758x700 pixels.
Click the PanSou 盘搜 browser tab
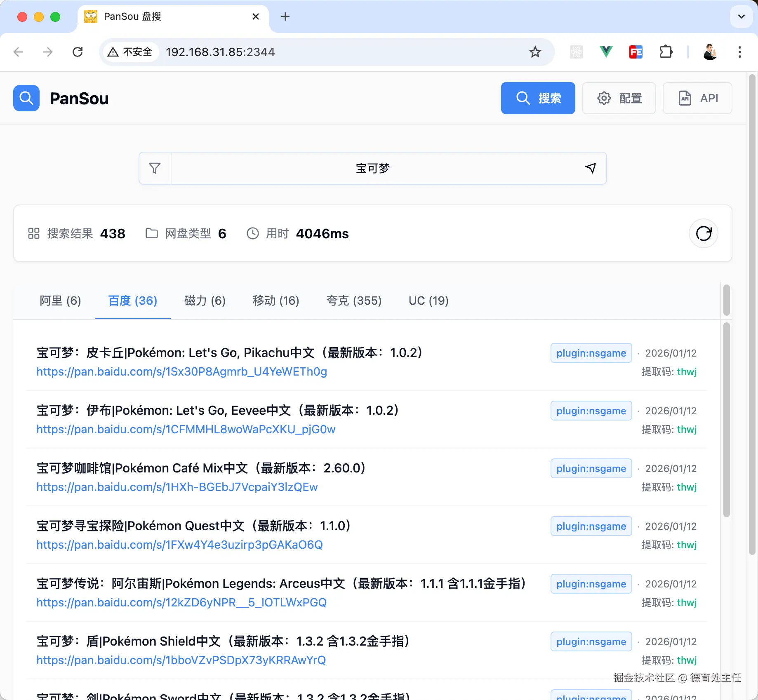coord(173,16)
